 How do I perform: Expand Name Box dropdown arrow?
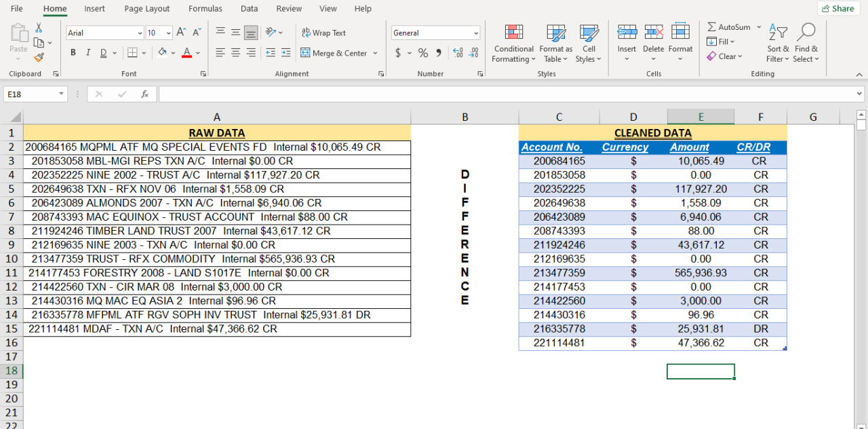coord(61,94)
